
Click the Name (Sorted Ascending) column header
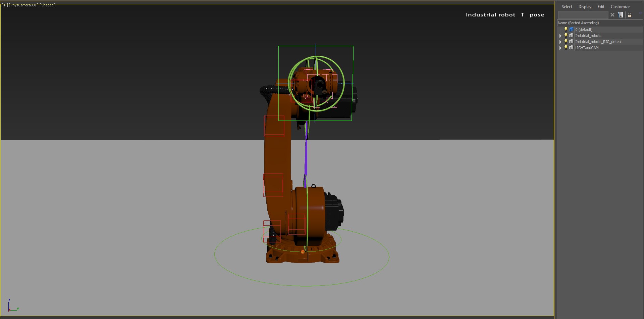pyautogui.click(x=600, y=23)
